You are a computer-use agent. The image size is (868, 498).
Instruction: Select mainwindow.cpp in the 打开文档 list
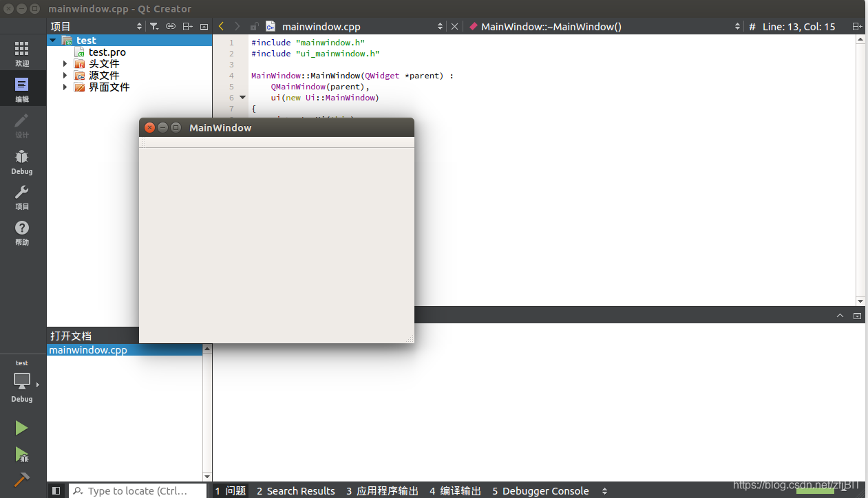point(87,349)
